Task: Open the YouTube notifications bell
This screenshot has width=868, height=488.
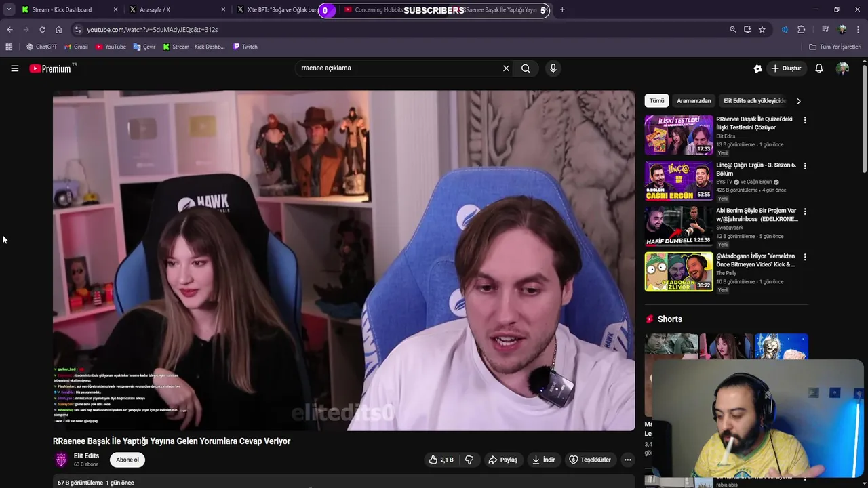Action: (819, 68)
